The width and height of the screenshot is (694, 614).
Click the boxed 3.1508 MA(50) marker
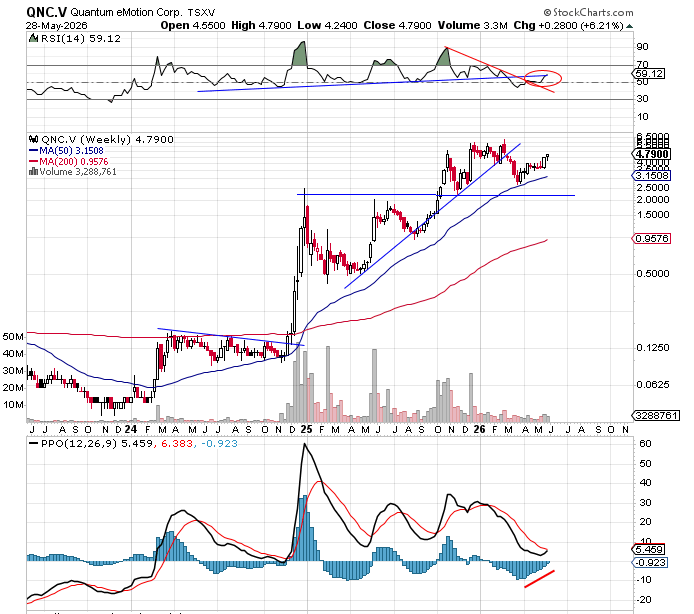652,176
